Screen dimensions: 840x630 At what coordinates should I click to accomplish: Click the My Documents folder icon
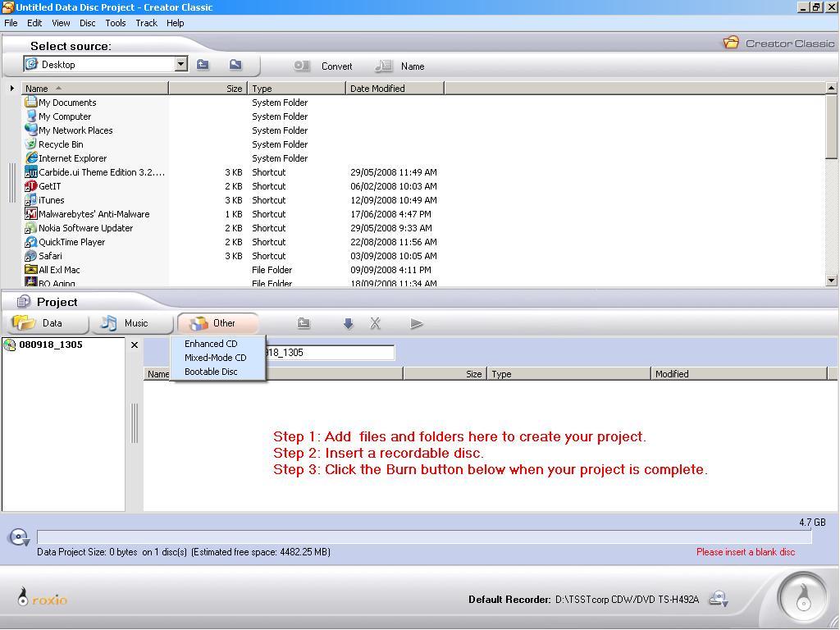point(31,102)
